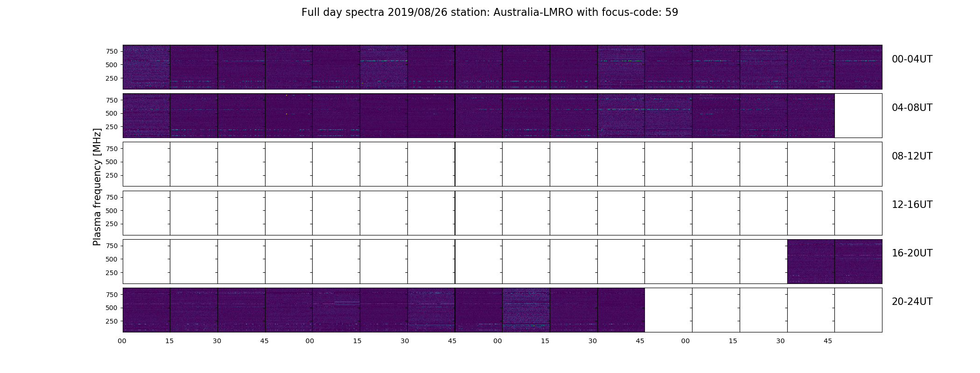Viewport: 980px width, 373px height.
Task: Click the plot title mentioning Australia-LMRO
Action: click(490, 12)
